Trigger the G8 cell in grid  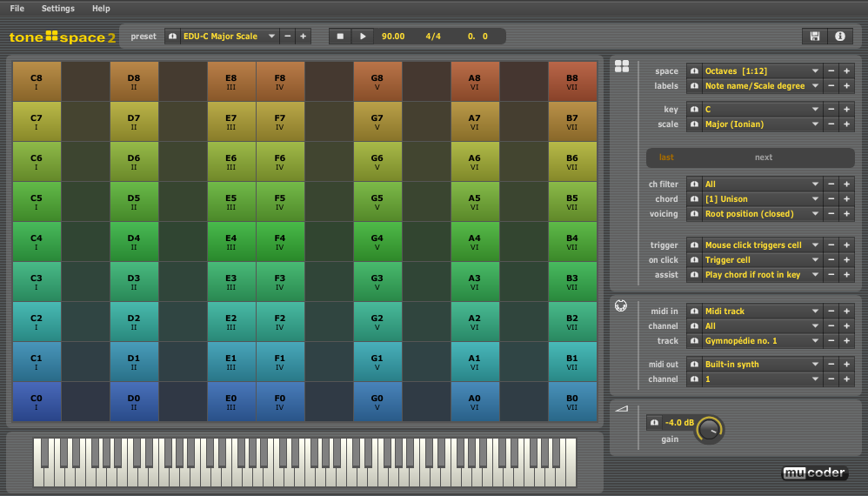[377, 82]
